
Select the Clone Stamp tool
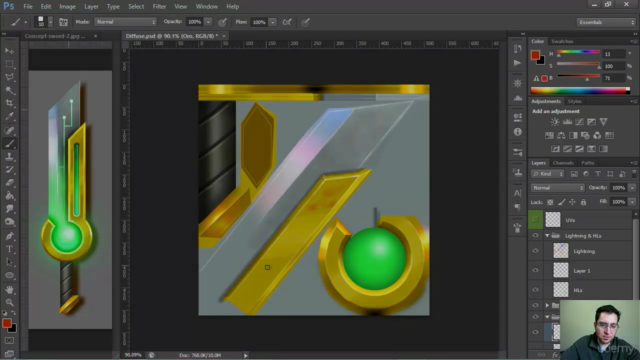[x=9, y=156]
